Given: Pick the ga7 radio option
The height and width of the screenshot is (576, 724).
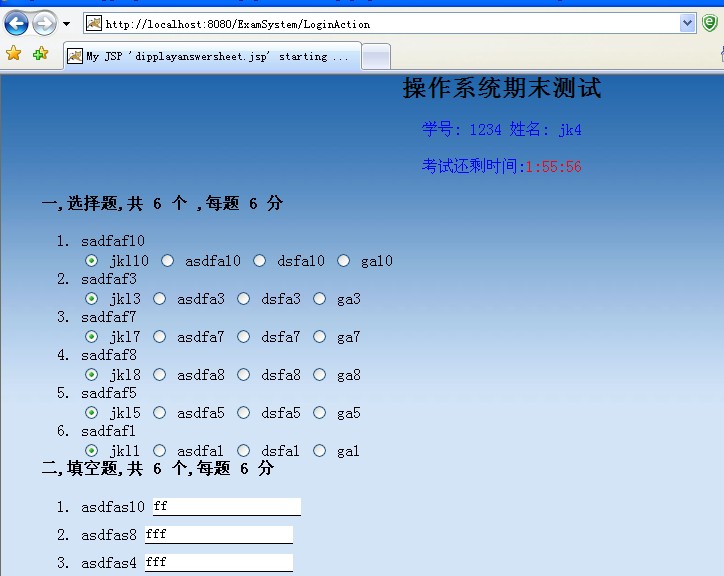Looking at the screenshot, I should point(319,337).
